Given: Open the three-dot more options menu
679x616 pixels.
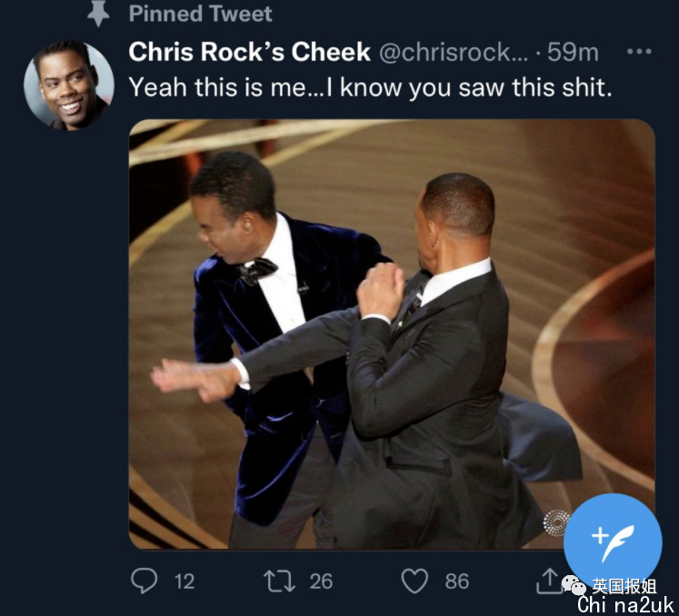Looking at the screenshot, I should click(640, 52).
